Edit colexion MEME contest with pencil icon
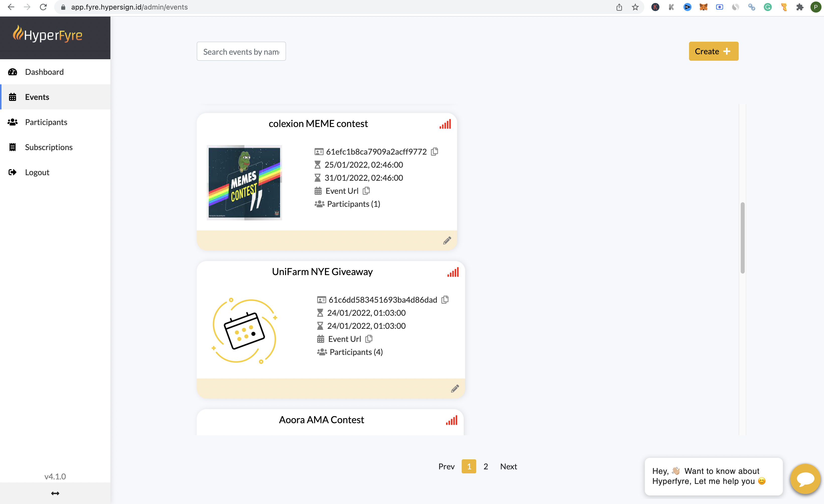Screen dimensions: 824x504 tap(447, 240)
